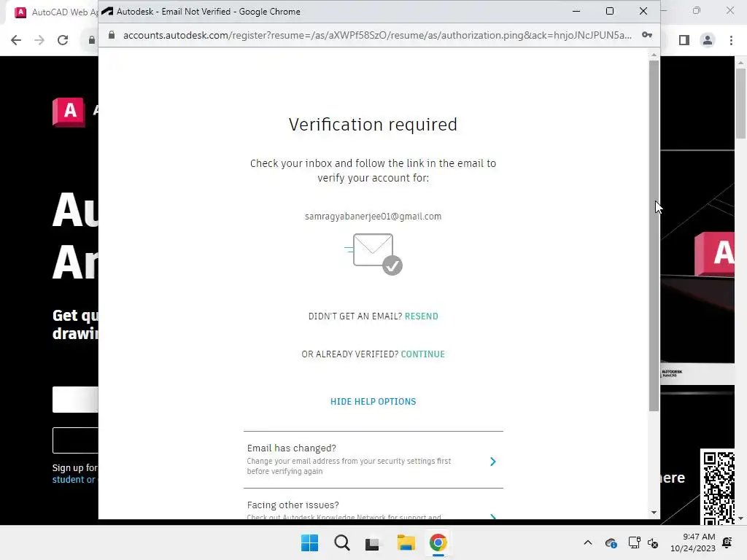747x560 pixels.
Task: Click the QR code on AutoCAD page
Action: tap(719, 486)
